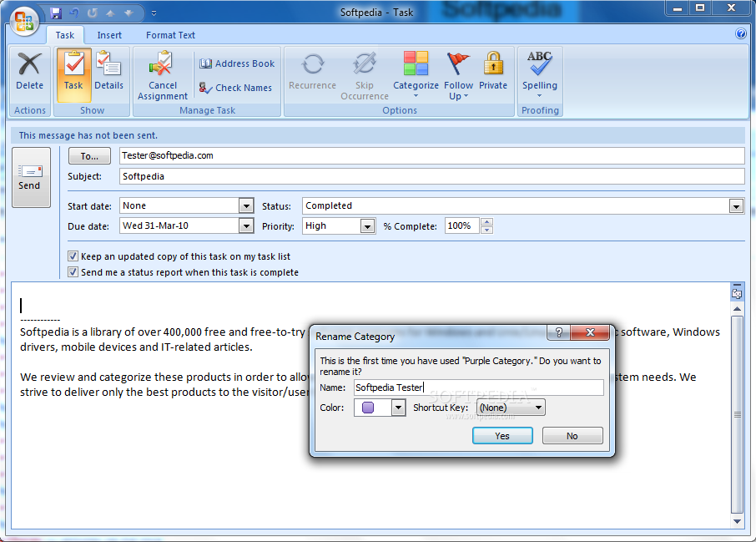The image size is (756, 542).
Task: Click the message body scroll down arrow
Action: coord(736,521)
